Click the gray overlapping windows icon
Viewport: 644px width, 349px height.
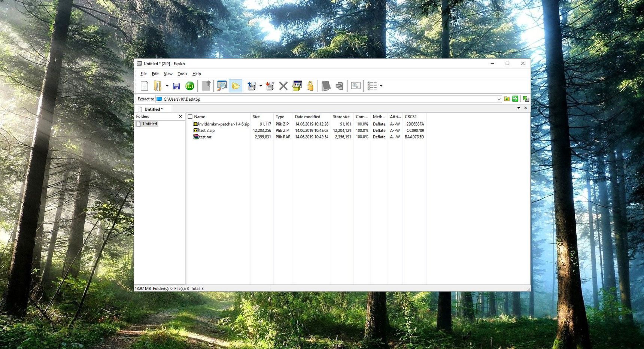[340, 86]
